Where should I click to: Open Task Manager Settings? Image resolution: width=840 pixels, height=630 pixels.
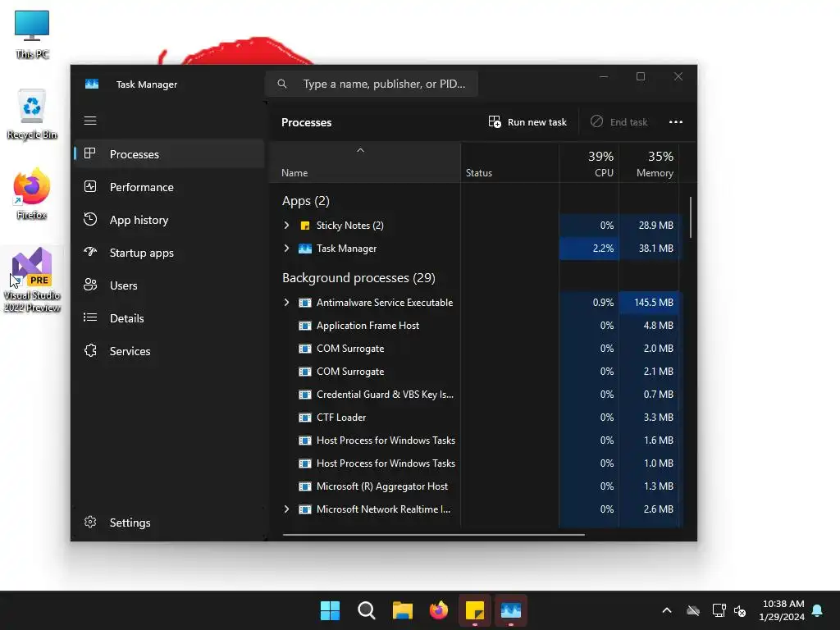click(x=169, y=523)
